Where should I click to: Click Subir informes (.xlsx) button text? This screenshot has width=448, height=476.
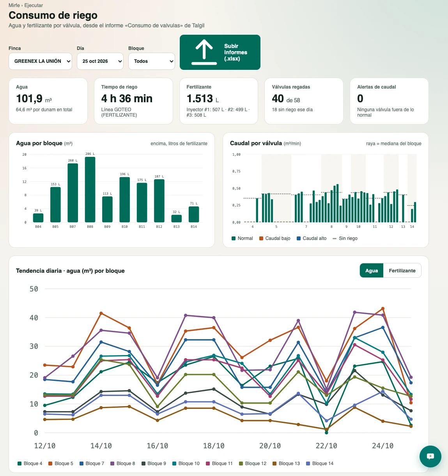point(236,52)
